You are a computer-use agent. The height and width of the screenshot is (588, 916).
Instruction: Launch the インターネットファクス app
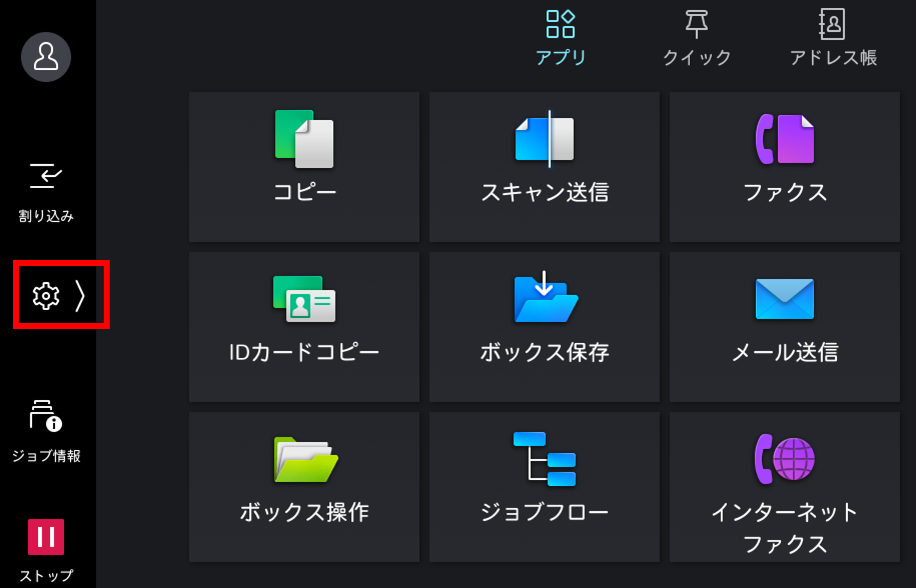pos(785,487)
